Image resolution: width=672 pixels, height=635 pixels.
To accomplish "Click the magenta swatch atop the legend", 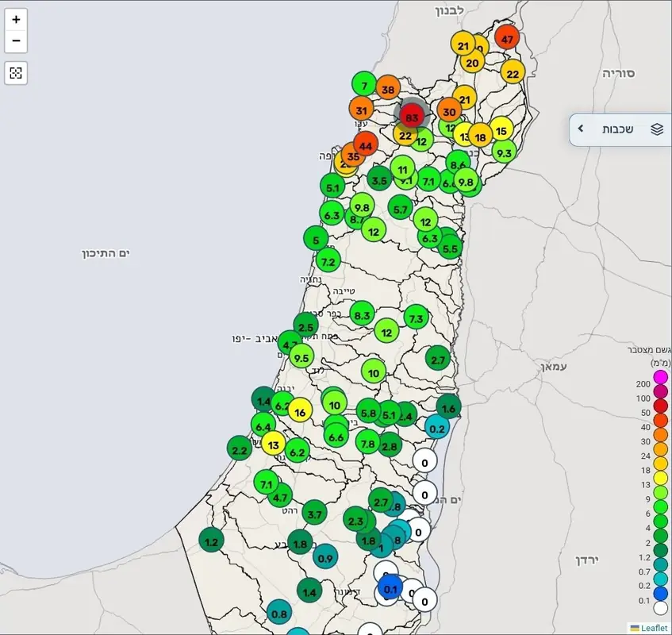I will [660, 376].
